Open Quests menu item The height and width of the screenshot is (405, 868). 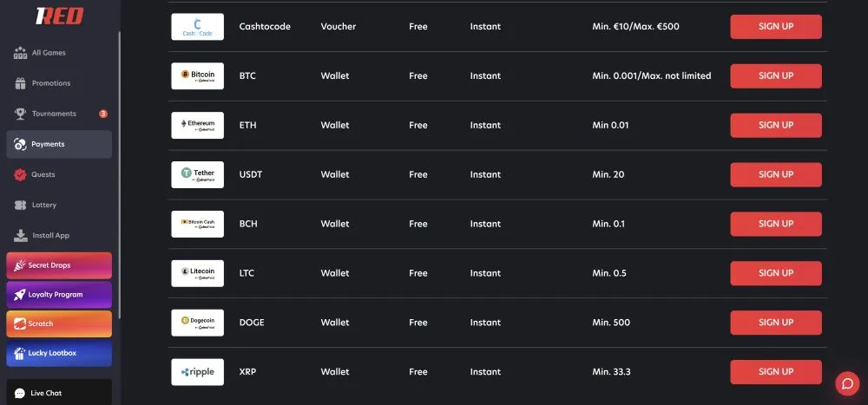59,175
